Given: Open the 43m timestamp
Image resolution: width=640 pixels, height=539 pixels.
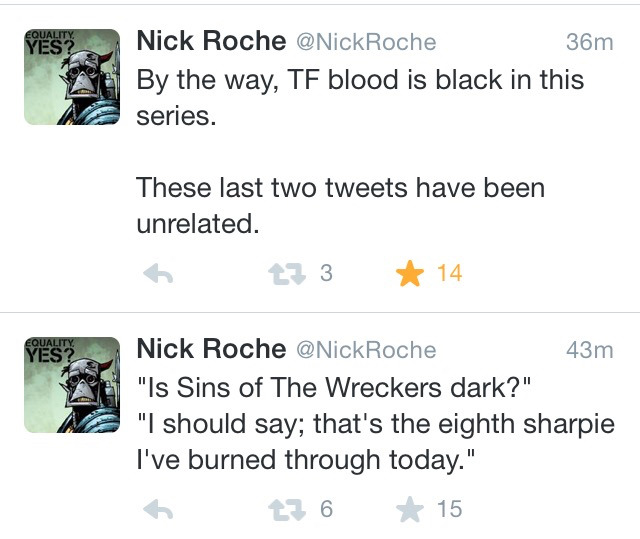Looking at the screenshot, I should point(590,350).
